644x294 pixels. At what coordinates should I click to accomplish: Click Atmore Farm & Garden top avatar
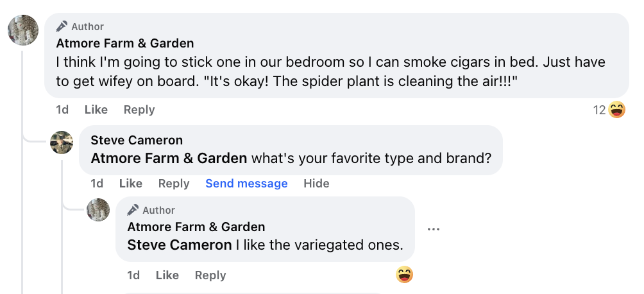pyautogui.click(x=23, y=30)
